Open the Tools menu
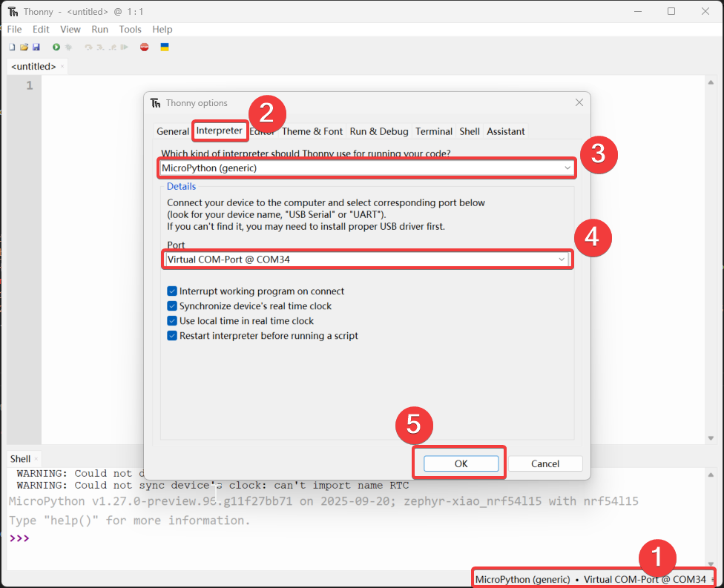724x588 pixels. pyautogui.click(x=131, y=29)
